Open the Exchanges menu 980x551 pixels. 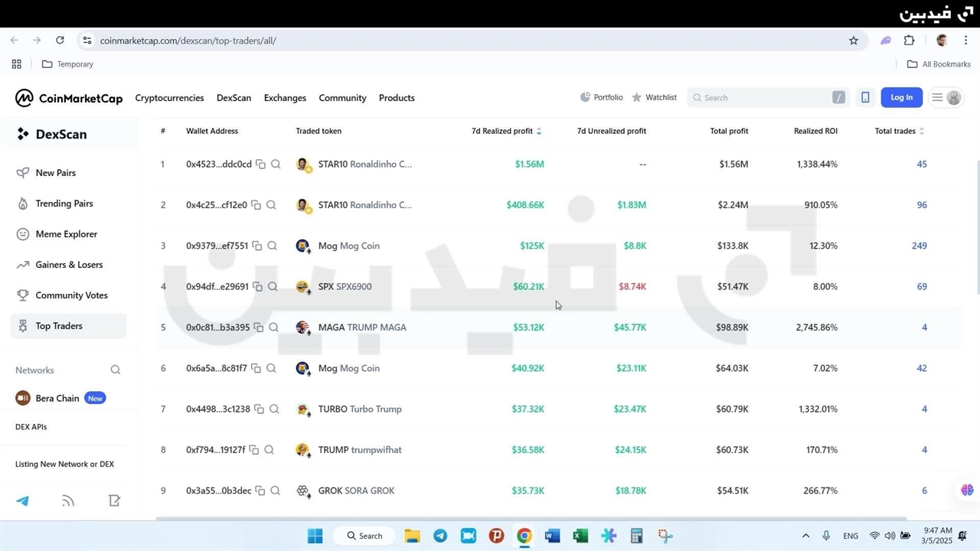285,98
